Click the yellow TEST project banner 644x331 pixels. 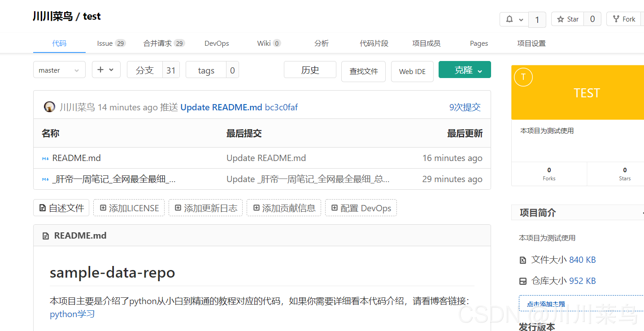[587, 93]
